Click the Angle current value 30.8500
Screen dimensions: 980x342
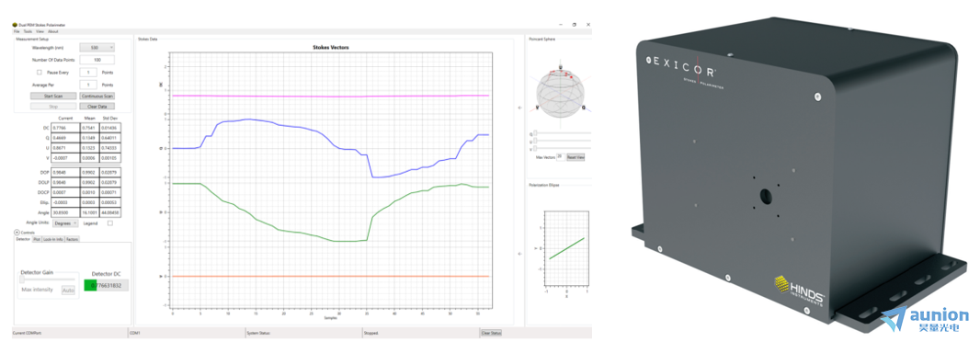click(x=65, y=213)
